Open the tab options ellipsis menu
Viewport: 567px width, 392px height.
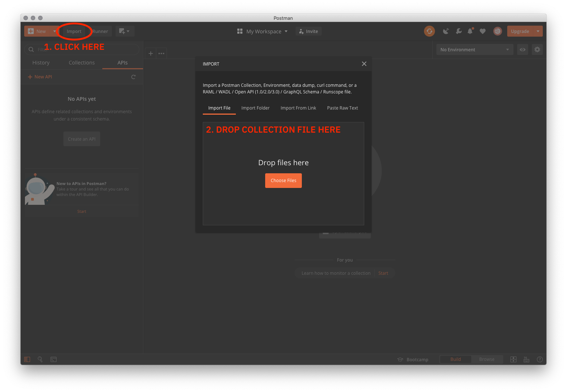pyautogui.click(x=161, y=53)
